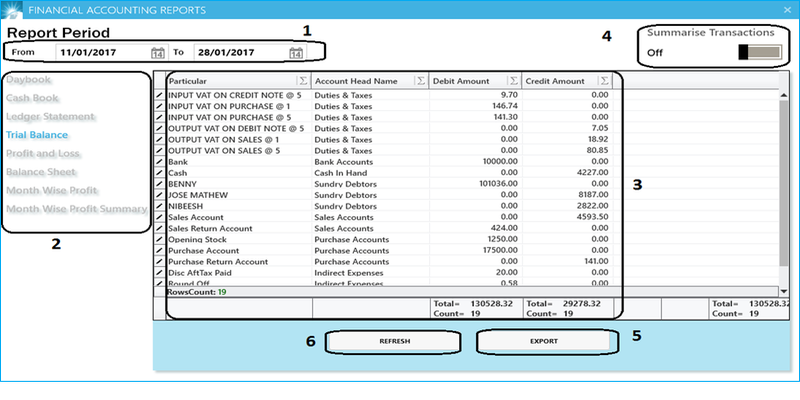Select the Indirect Expenses cell for Disc AftTax Paid
This screenshot has width=800, height=400.
coord(370,273)
